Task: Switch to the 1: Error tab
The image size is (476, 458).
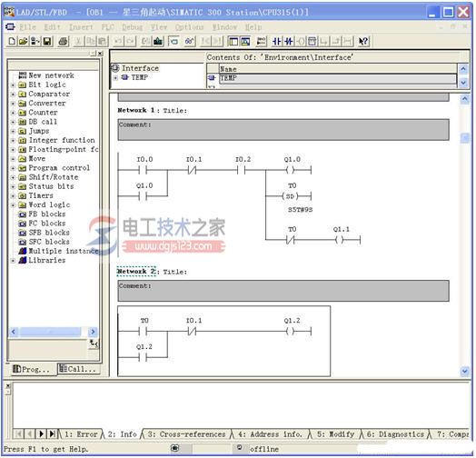Action: [x=81, y=434]
